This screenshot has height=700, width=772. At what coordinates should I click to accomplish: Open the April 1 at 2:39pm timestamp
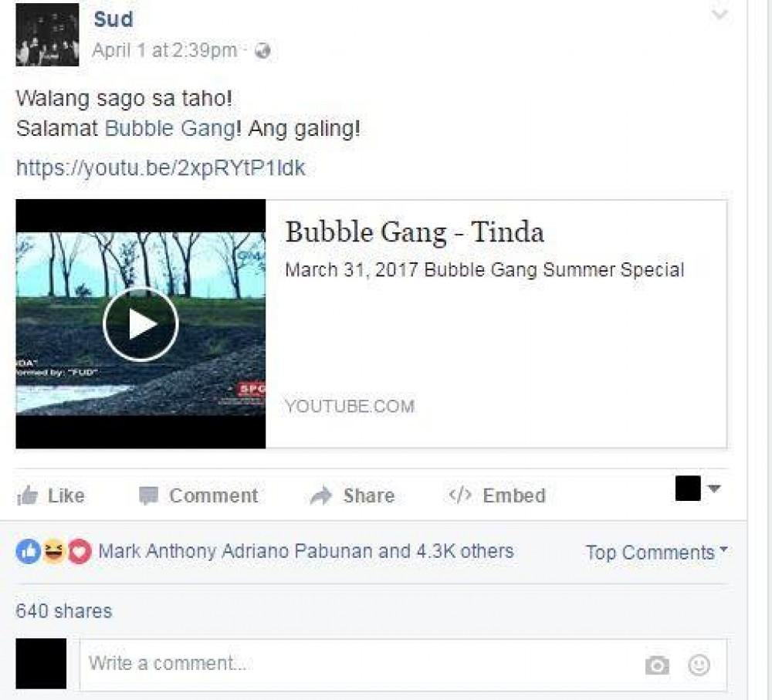pos(164,50)
